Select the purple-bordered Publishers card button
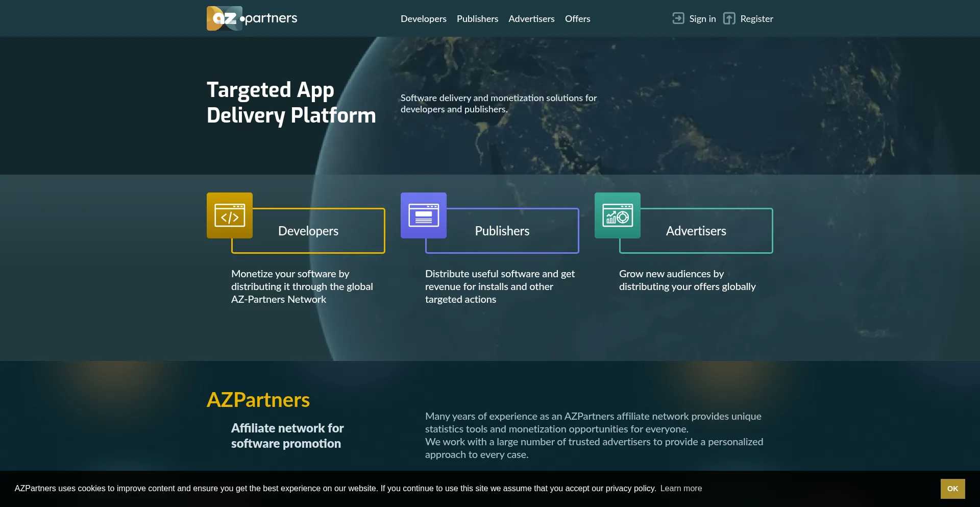Screen dimensions: 980x507 pyautogui.click(x=502, y=231)
